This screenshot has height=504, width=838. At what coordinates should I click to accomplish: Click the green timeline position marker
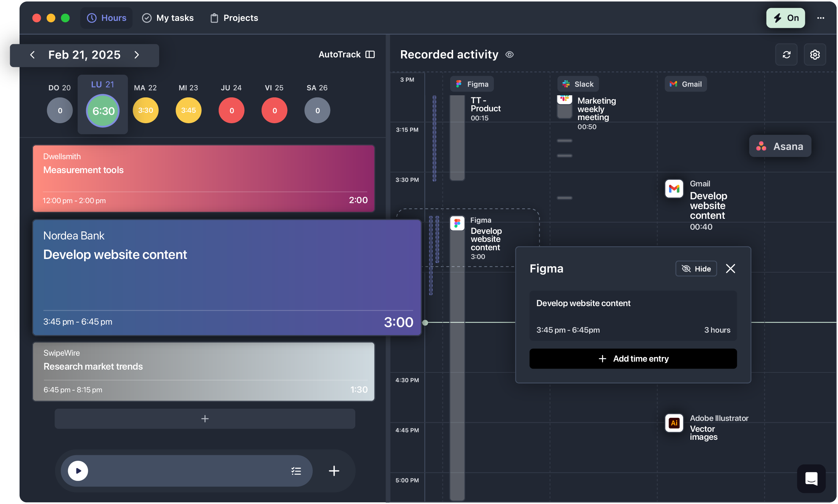pos(425,323)
